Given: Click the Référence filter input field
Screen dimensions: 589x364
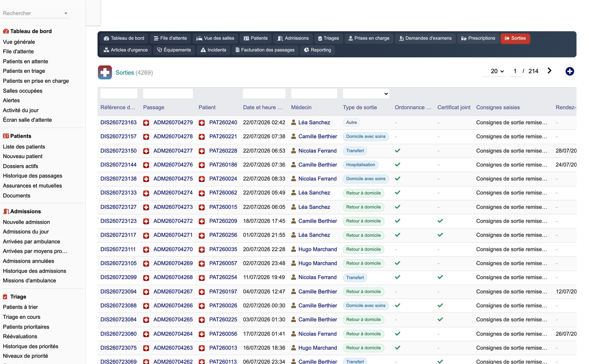Looking at the screenshot, I should [119, 94].
